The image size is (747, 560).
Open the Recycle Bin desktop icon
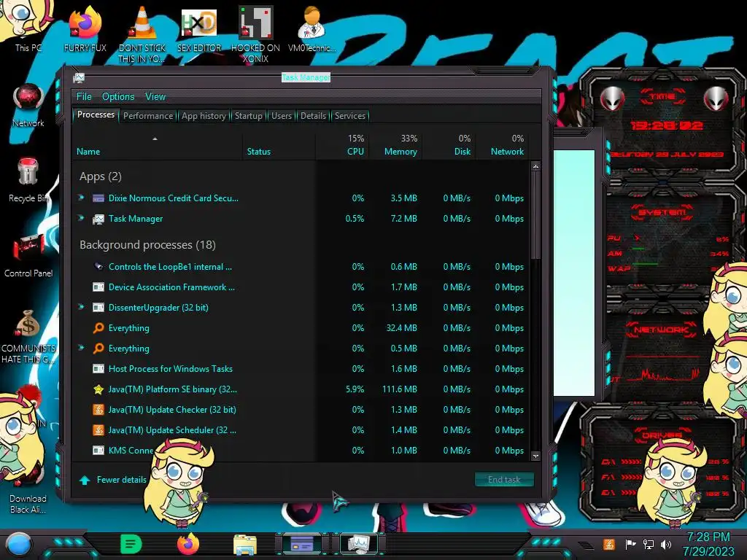[28, 179]
